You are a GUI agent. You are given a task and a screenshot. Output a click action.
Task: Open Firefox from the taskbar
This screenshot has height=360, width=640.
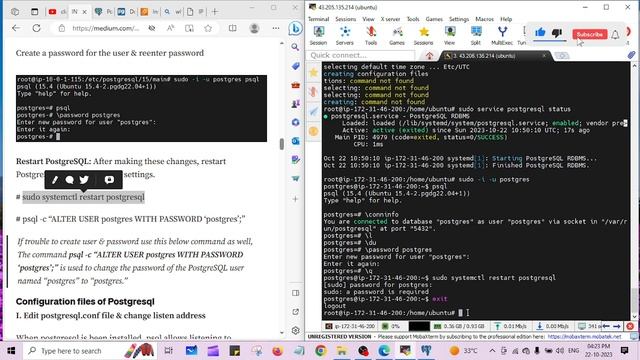coord(278,351)
